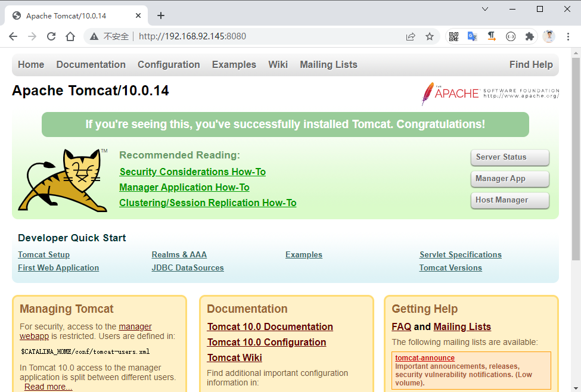Viewport: 581px width, 392px height.
Task: Open the Extensions puzzle piece menu
Action: coord(530,36)
